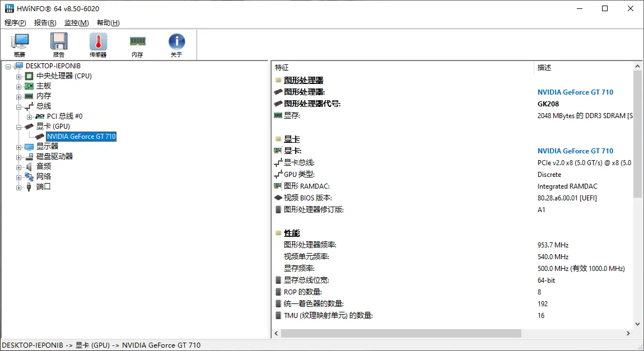This screenshot has height=351, width=644.
Task: Expand the 音频 tree node
Action: pyautogui.click(x=18, y=167)
